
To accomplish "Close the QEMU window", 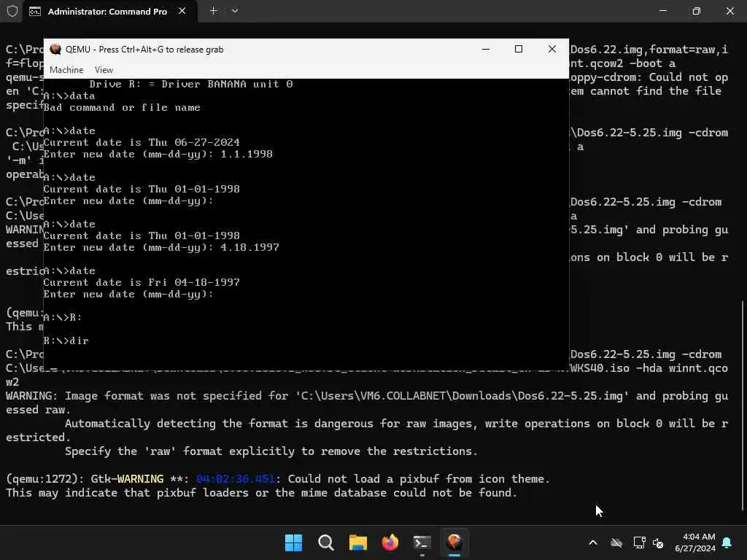I will click(x=552, y=49).
